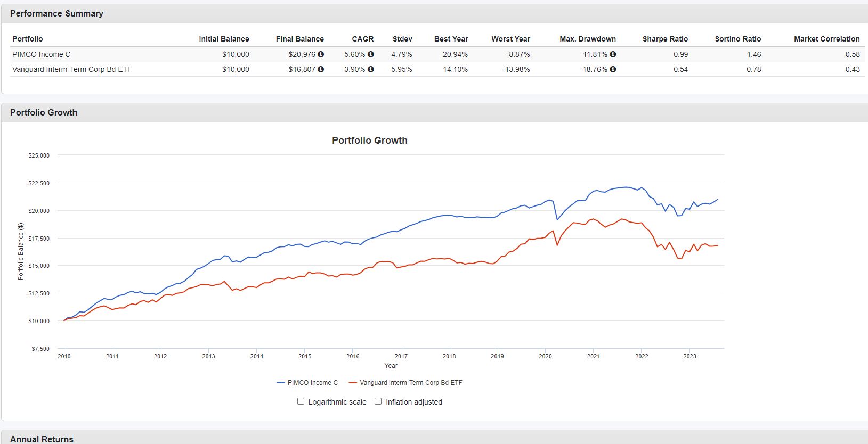Select Vanguard Interm-Term Corp Bd ETF row name

coord(72,69)
